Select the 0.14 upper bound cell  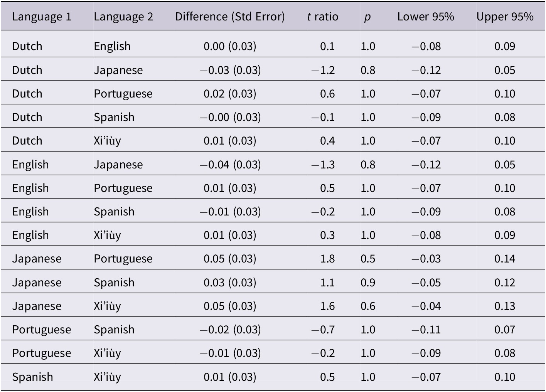[x=505, y=259]
